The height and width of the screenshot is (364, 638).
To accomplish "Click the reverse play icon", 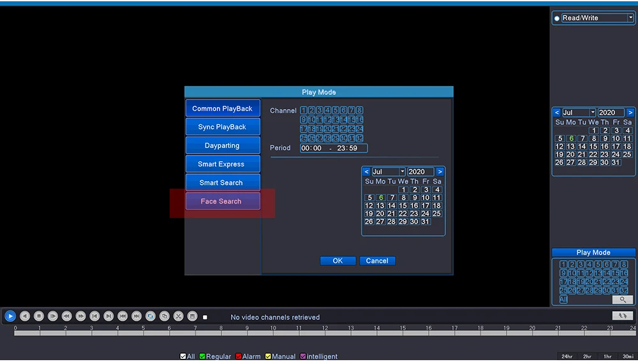I will (x=25, y=316).
